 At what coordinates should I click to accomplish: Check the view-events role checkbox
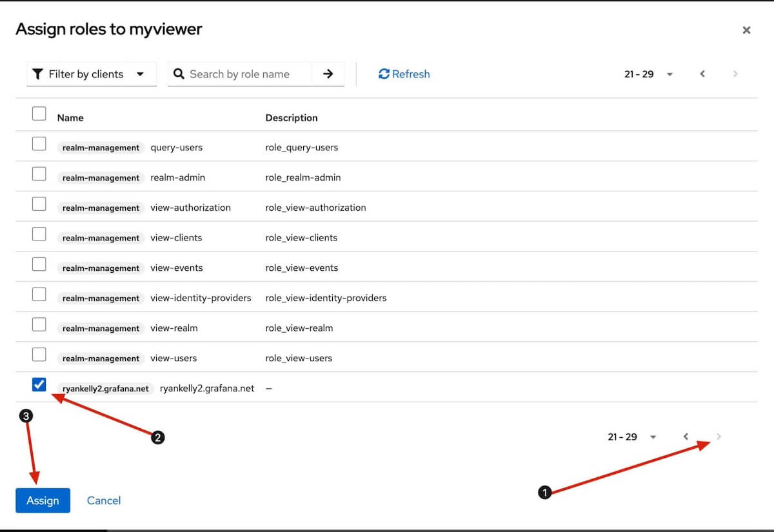pyautogui.click(x=39, y=264)
